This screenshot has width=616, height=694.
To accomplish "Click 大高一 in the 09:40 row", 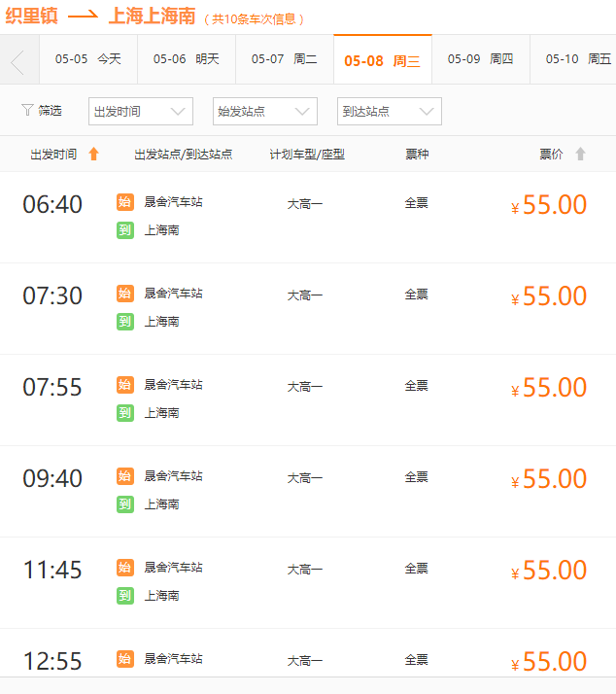I will [305, 478].
